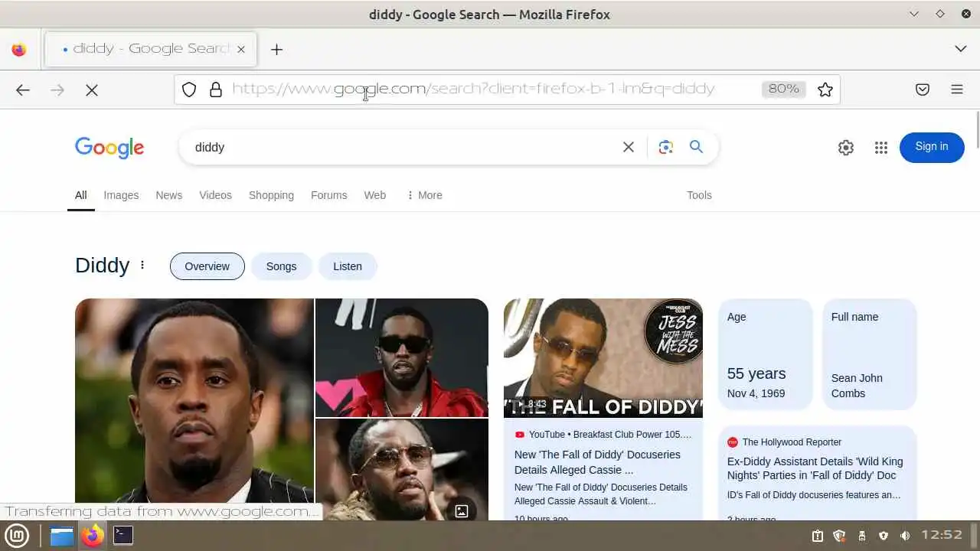Select the Songs chip
Image resolution: width=980 pixels, height=551 pixels.
click(281, 266)
